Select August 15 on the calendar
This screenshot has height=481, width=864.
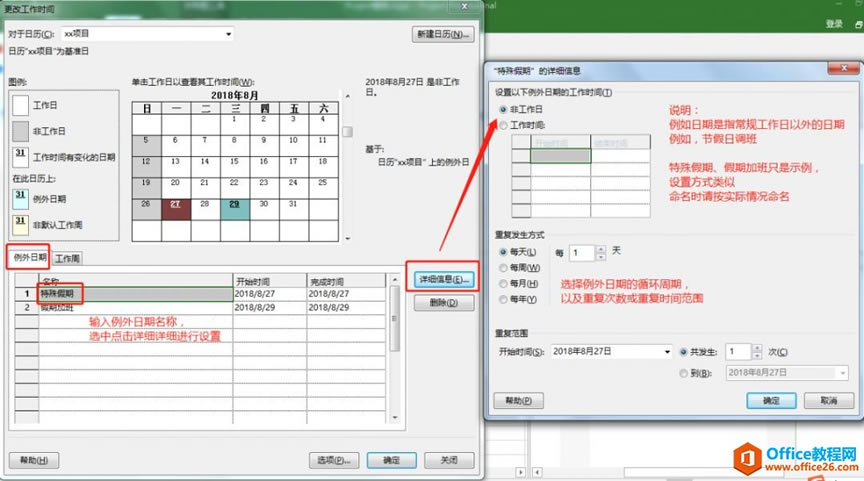tap(235, 166)
